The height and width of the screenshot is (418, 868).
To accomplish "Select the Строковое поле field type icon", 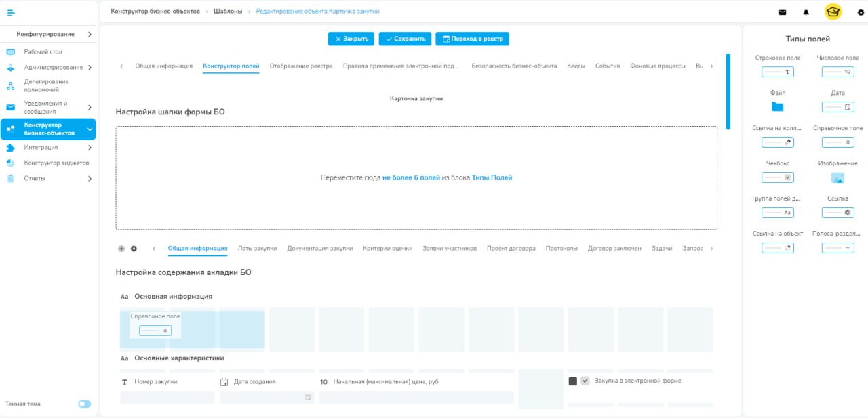I will pos(778,72).
